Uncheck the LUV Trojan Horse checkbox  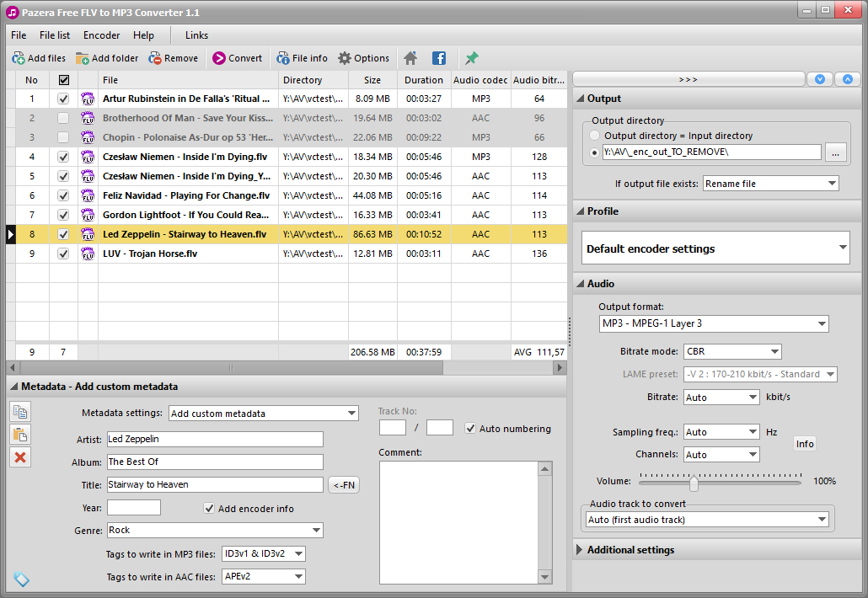[63, 254]
